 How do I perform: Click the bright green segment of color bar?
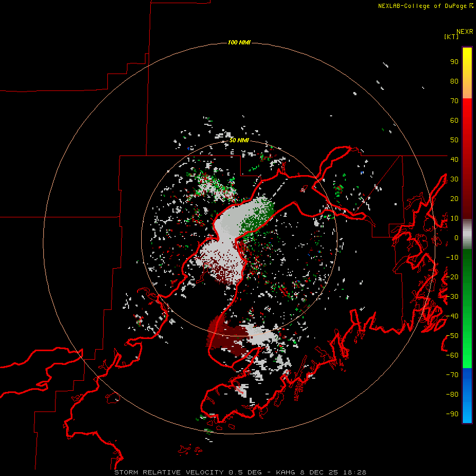(x=467, y=308)
